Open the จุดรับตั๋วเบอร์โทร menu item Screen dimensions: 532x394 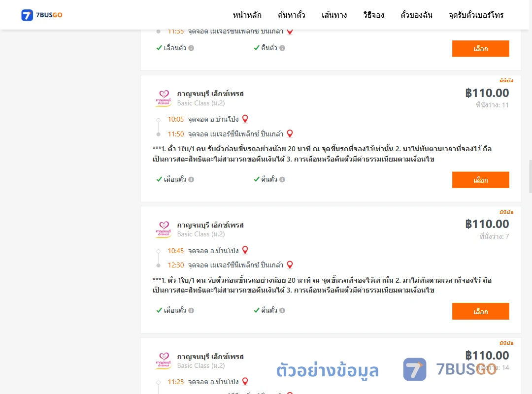pyautogui.click(x=476, y=15)
